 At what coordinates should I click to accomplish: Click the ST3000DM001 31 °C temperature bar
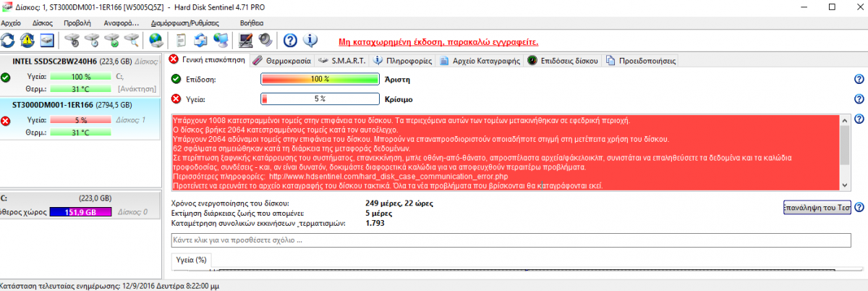pyautogui.click(x=81, y=132)
